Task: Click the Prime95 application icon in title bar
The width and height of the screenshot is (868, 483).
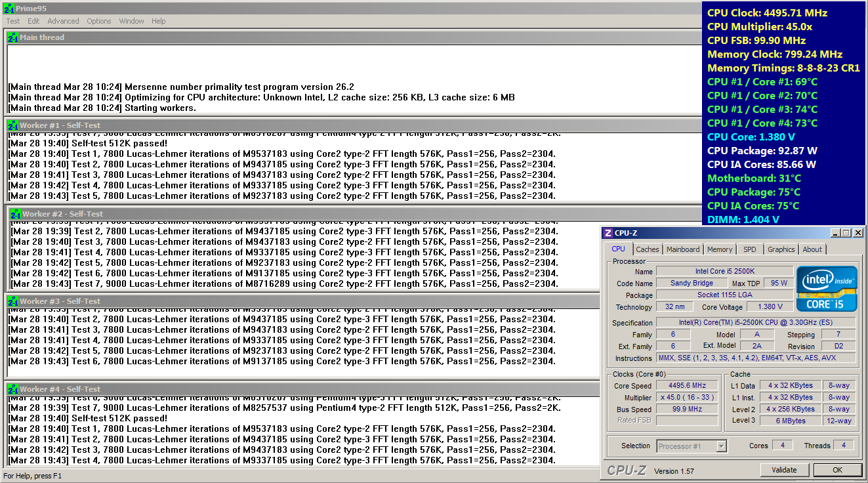Action: [9, 8]
